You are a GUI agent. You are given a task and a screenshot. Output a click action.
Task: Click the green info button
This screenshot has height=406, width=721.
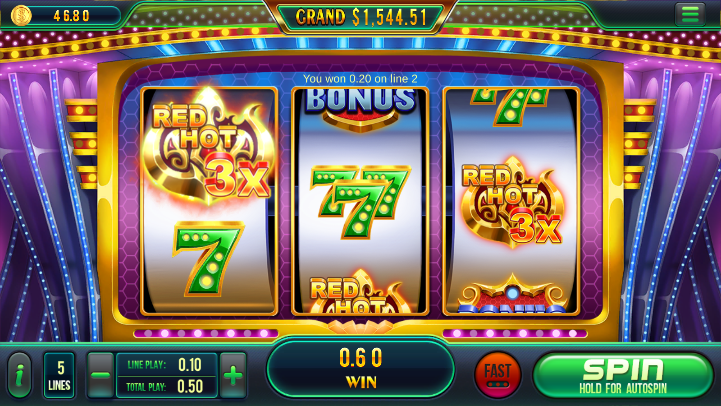20,375
